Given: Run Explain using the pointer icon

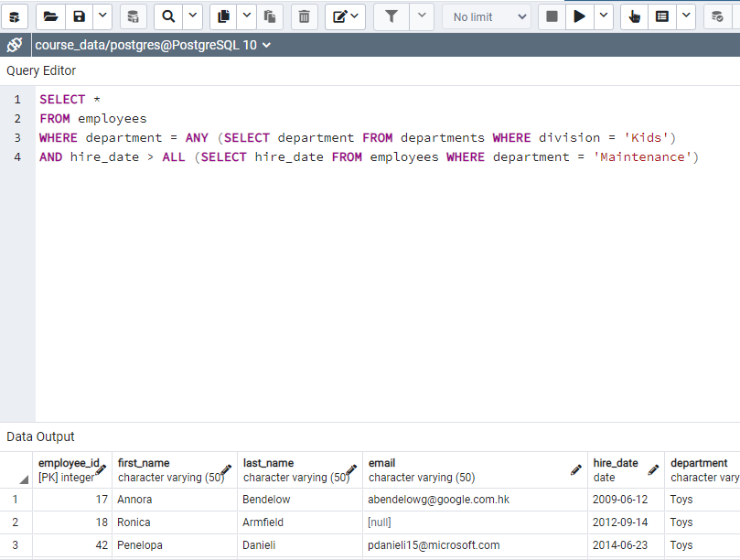Looking at the screenshot, I should tap(633, 16).
